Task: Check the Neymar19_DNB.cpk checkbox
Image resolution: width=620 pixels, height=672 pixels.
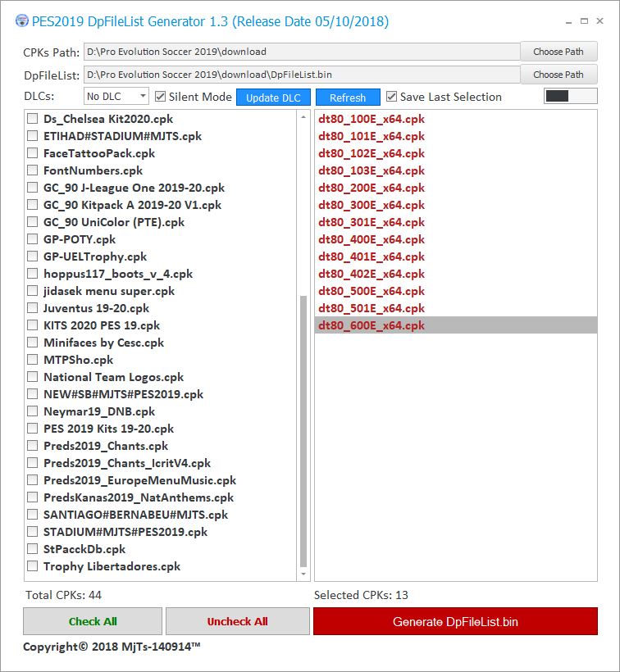Action: click(x=32, y=411)
